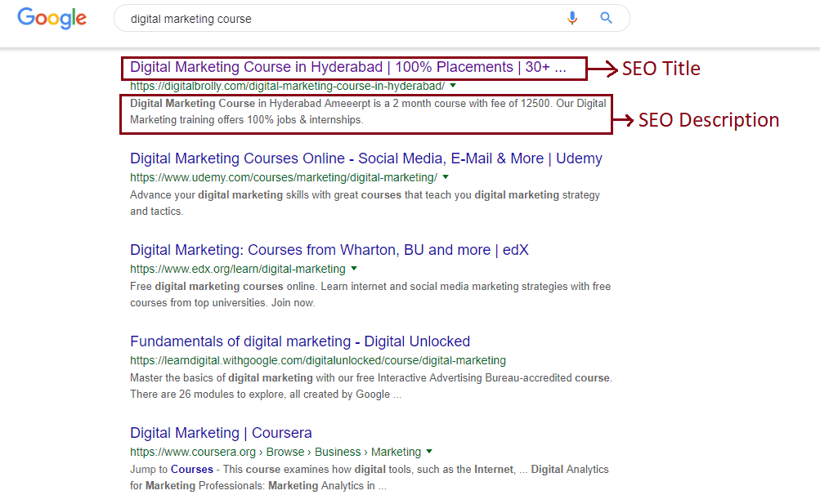Select the digitalbrolly snippet mentioning fee of 12500
The width and height of the screenshot is (820, 504).
[368, 112]
